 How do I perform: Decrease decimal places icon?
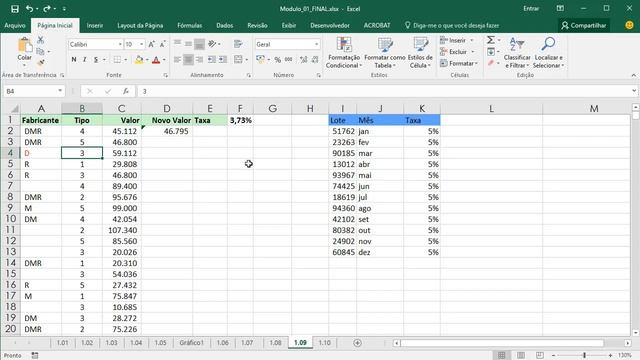pos(315,60)
